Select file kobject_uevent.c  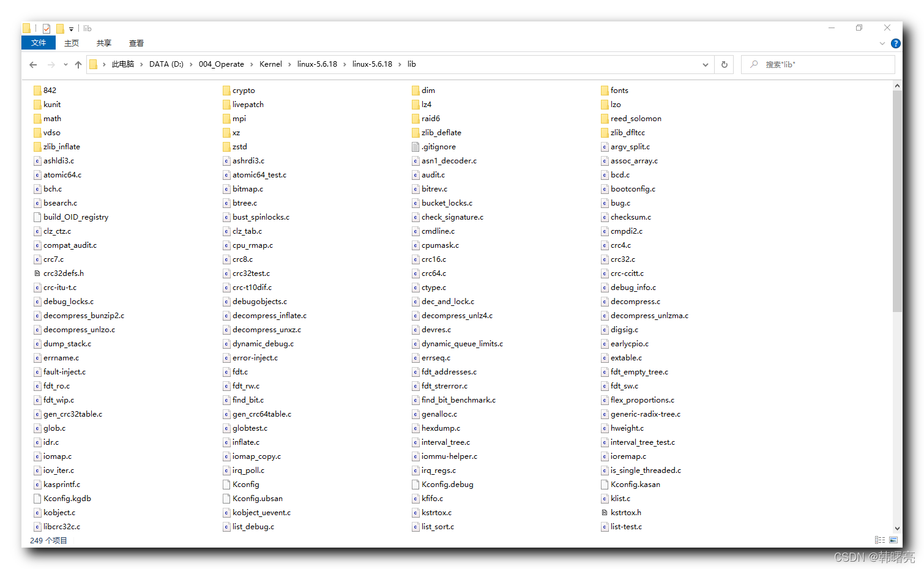(261, 513)
